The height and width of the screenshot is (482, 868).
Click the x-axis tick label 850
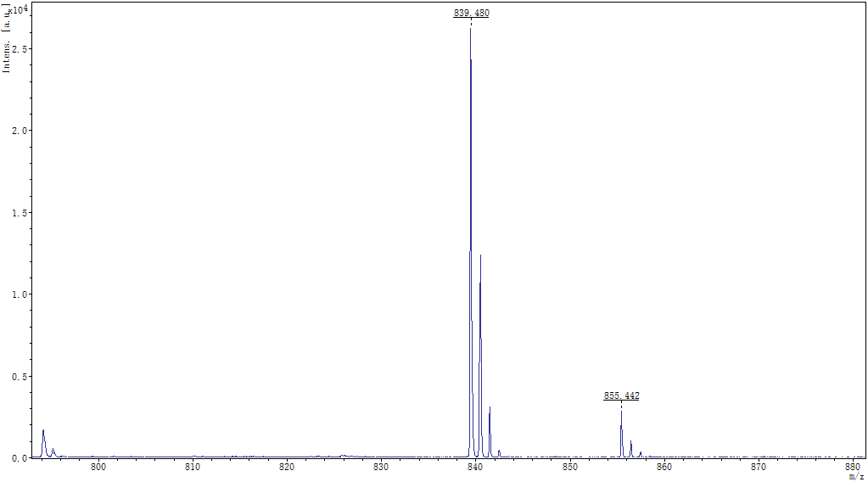pyautogui.click(x=569, y=467)
